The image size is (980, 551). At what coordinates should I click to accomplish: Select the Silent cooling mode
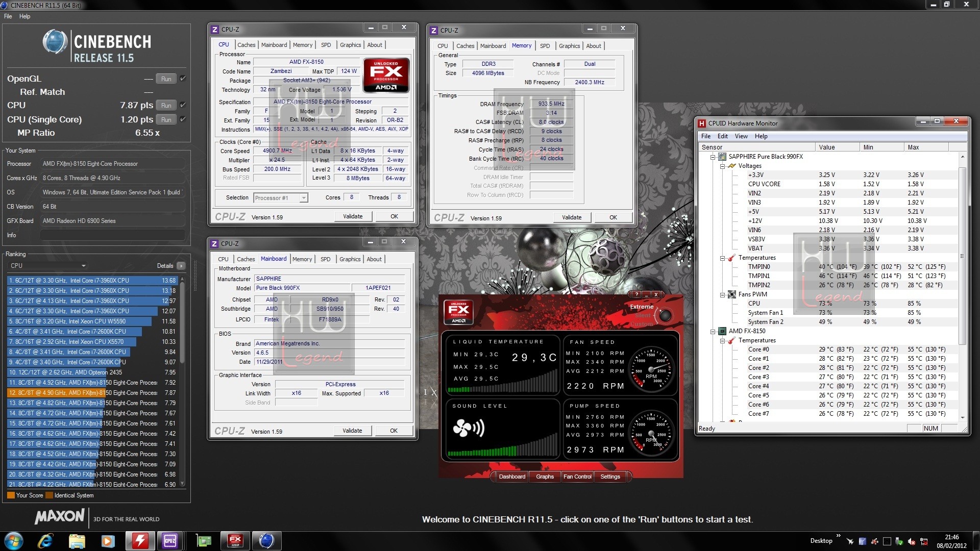coord(643,315)
